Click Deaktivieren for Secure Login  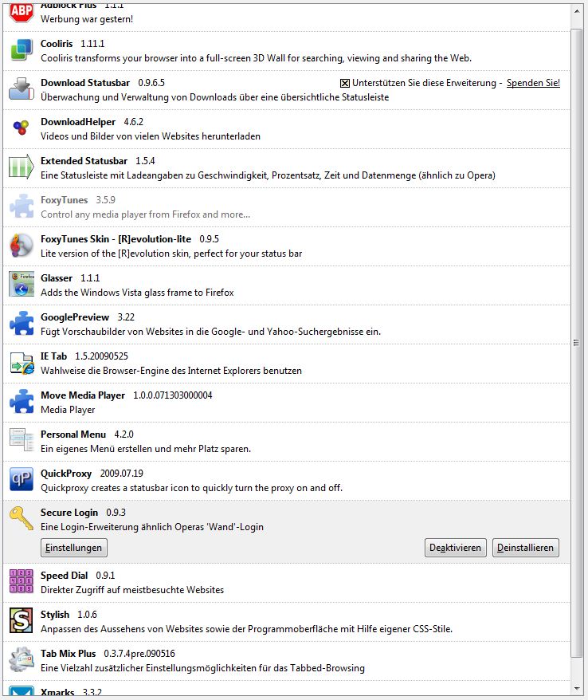455,548
